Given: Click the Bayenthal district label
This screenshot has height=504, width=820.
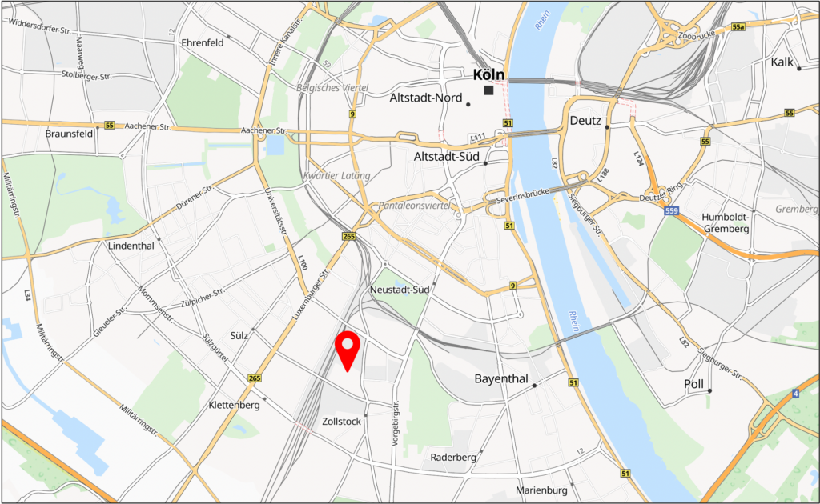Looking at the screenshot, I should (501, 378).
